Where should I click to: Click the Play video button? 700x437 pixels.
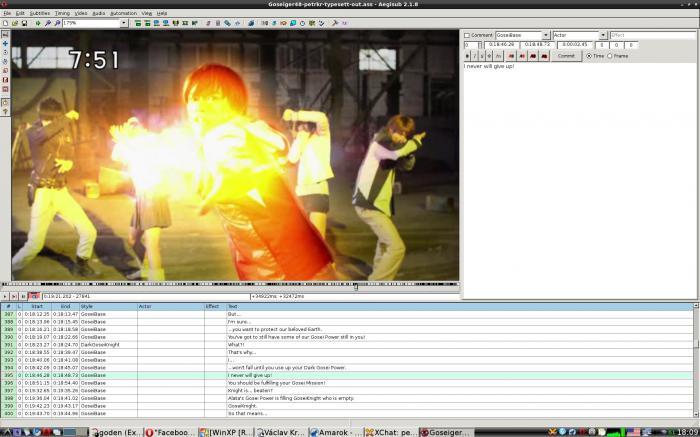point(5,296)
